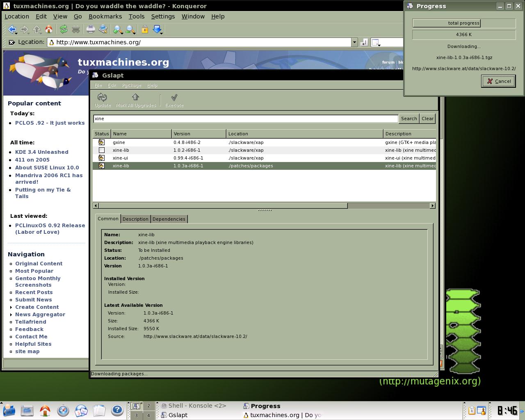The width and height of the screenshot is (525, 420).
Task: Open the web browser compass panel icon
Action: click(x=63, y=410)
